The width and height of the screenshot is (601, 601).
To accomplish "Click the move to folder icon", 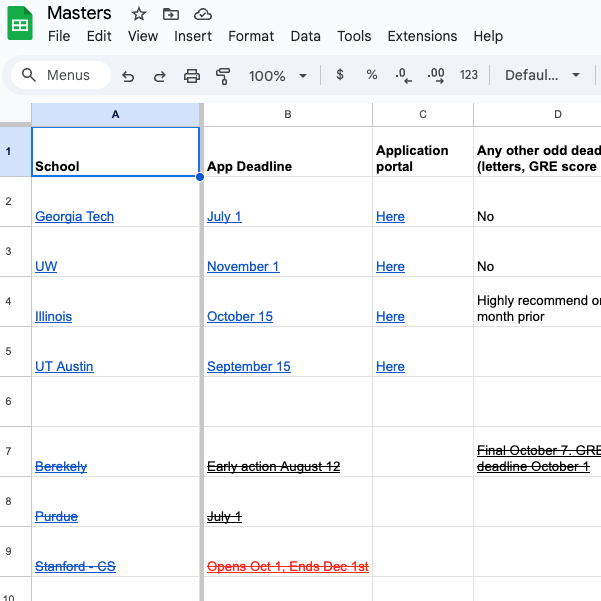I will [x=171, y=15].
